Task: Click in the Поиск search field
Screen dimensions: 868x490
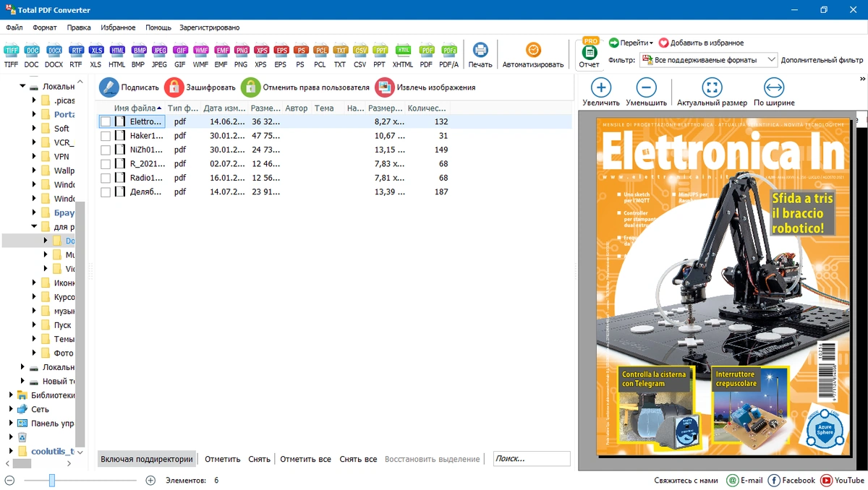Action: tap(532, 459)
